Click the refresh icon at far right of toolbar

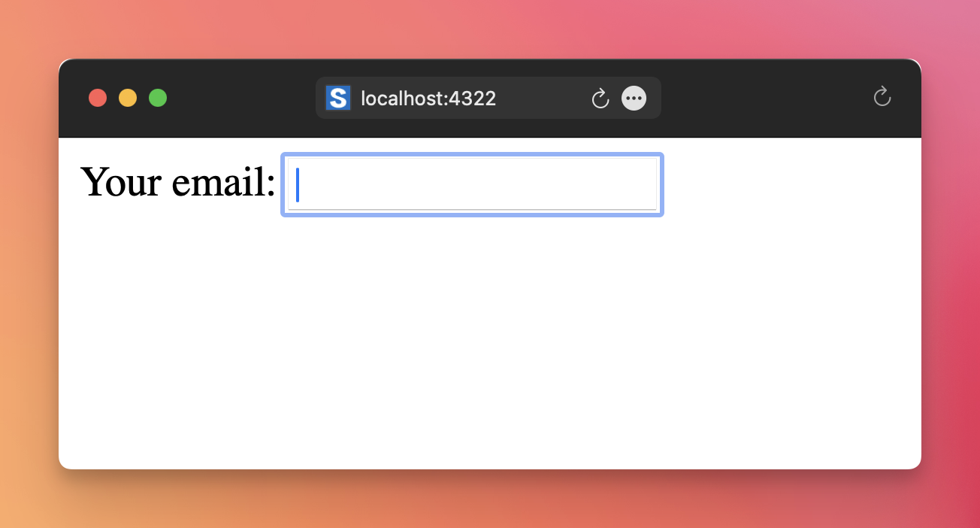pyautogui.click(x=882, y=96)
